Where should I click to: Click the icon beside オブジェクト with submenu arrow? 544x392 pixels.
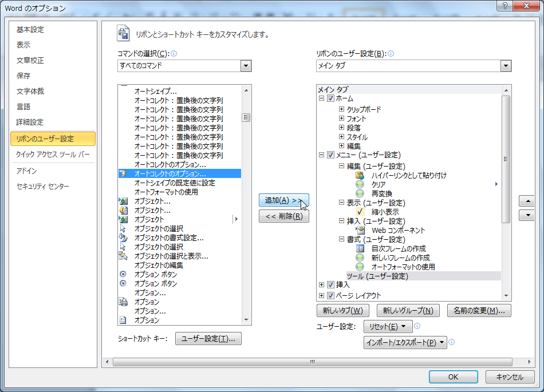123,219
